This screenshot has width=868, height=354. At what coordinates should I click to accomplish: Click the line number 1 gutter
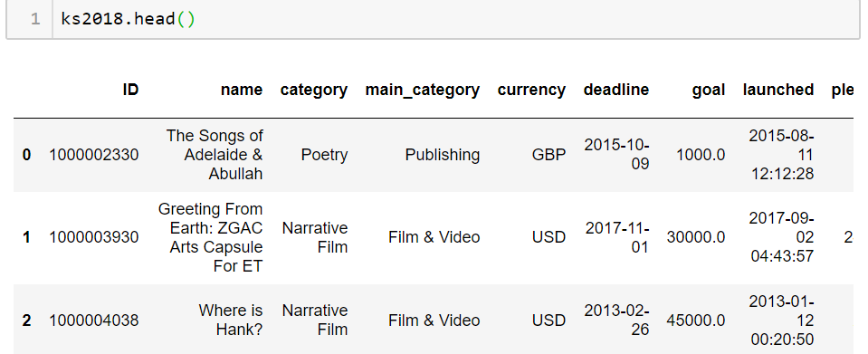click(x=35, y=19)
